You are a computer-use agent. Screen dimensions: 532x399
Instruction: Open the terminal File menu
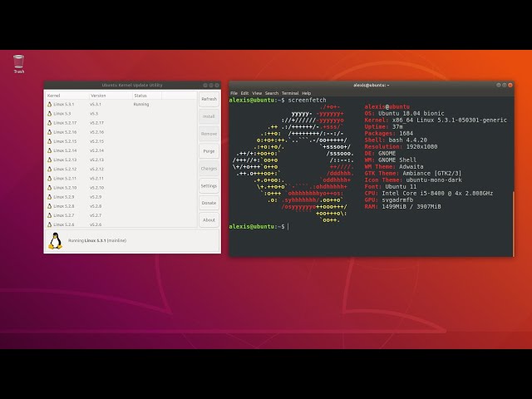[234, 93]
